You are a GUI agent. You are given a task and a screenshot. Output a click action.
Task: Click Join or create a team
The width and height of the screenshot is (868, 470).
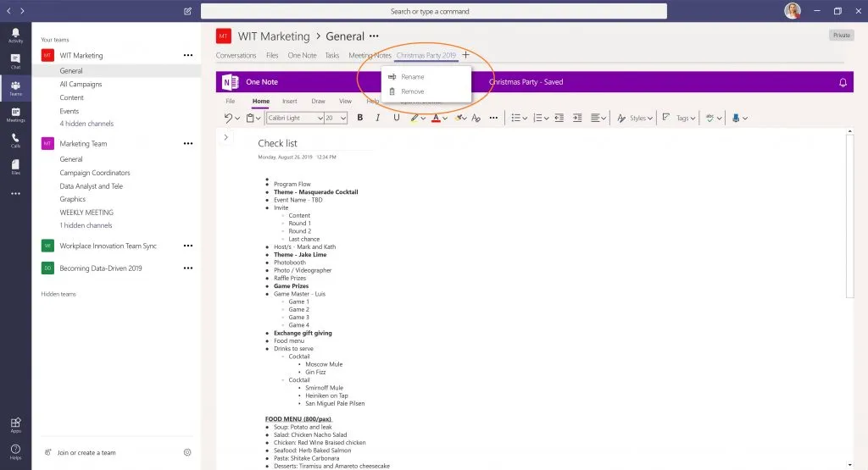point(86,452)
